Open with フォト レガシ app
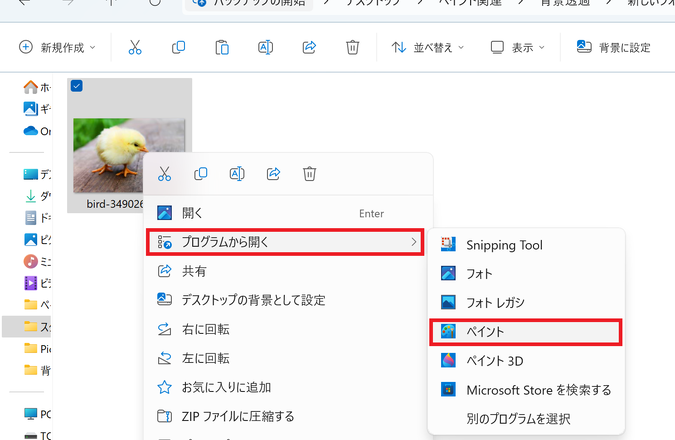Image resolution: width=675 pixels, height=440 pixels. 526,303
